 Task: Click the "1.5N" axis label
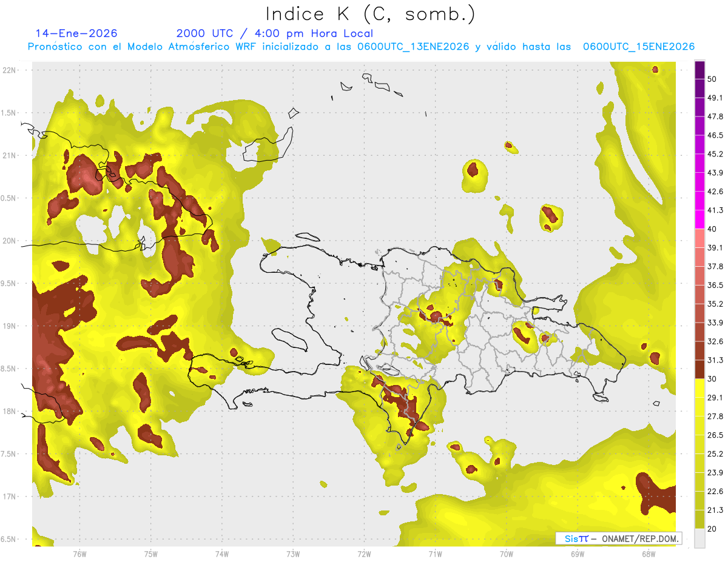pos(9,113)
